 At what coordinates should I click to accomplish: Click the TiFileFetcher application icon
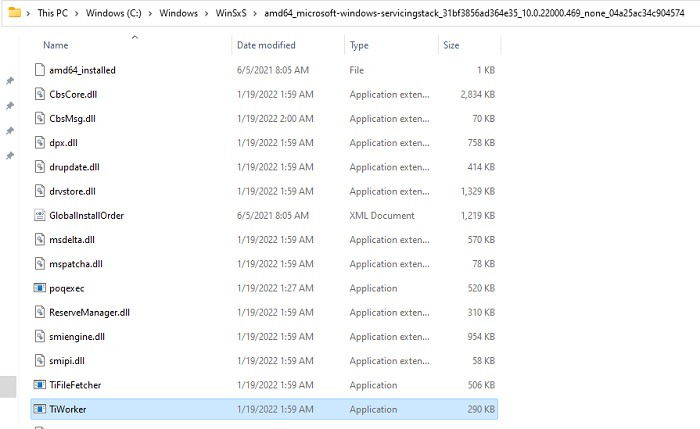[x=40, y=384]
